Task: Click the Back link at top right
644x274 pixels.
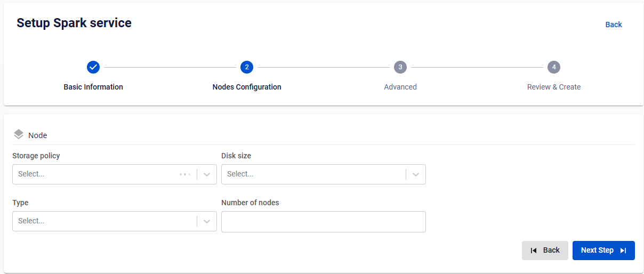Action: (x=614, y=25)
